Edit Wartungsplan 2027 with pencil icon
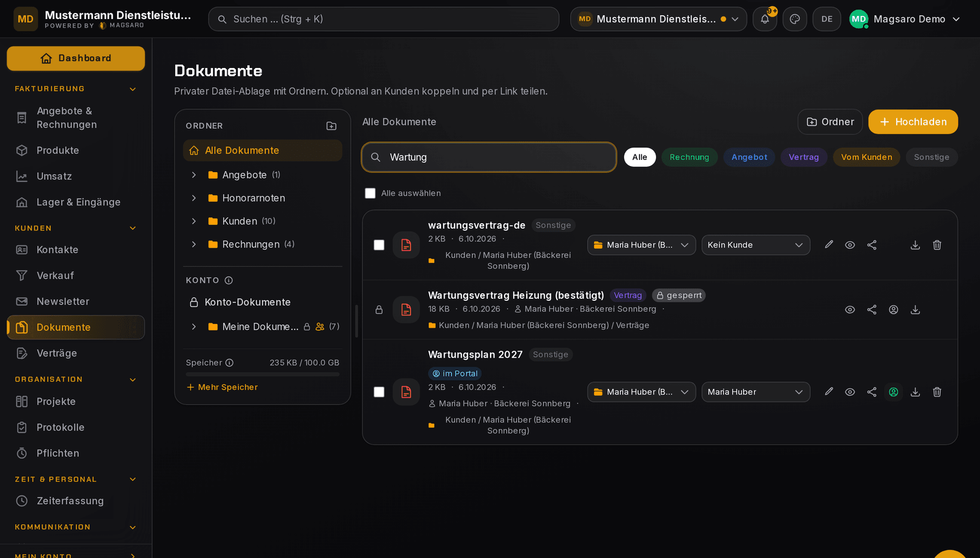Image resolution: width=980 pixels, height=558 pixels. pos(829,391)
